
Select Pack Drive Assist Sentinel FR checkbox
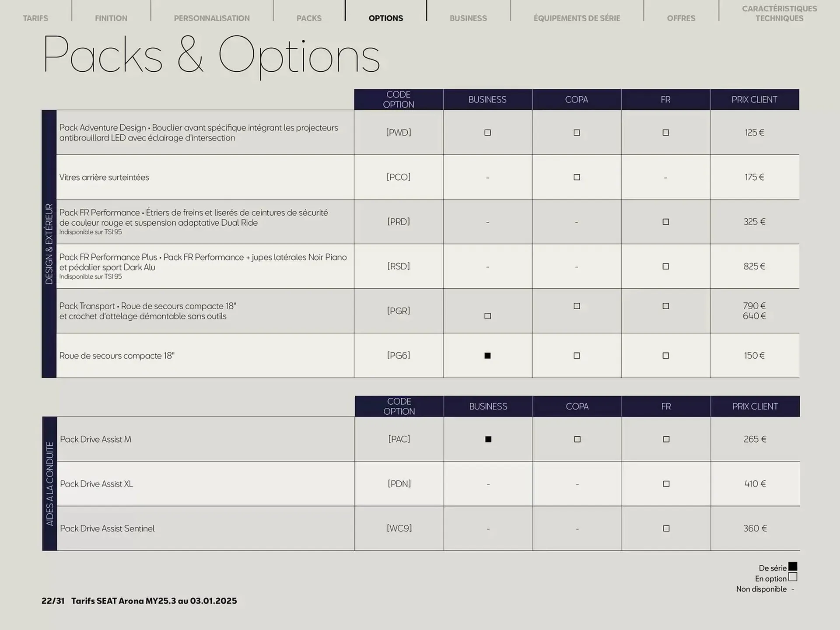(x=666, y=528)
